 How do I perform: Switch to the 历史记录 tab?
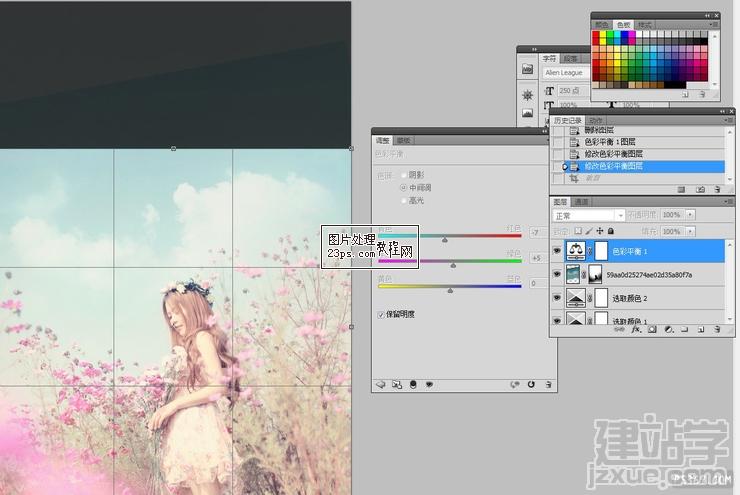568,121
